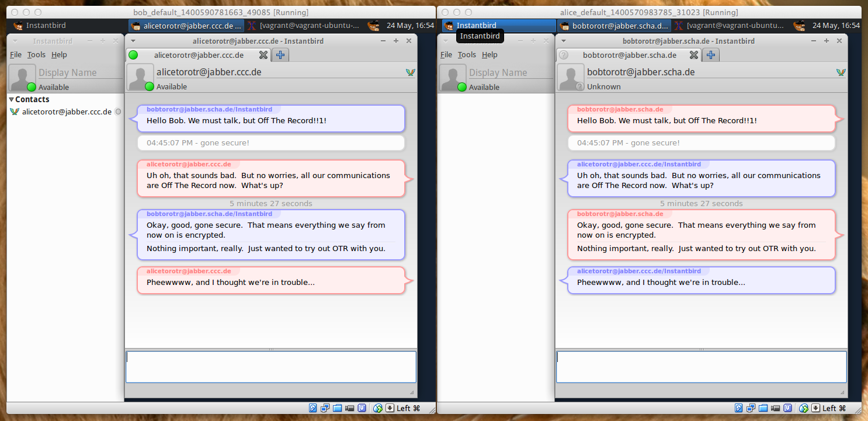Click protocol icon beside bobtorotr@jabber.scha.de header
Screen dimensions: 868x421
point(841,72)
